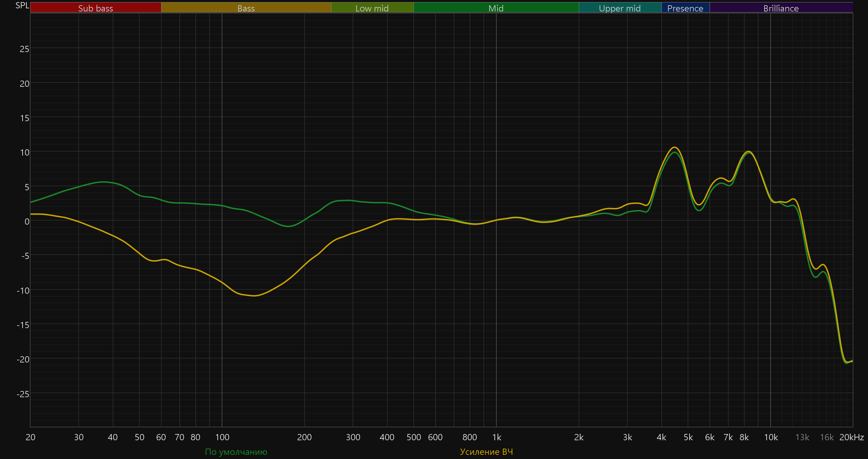Select the Presence band header
This screenshot has height=459, width=868.
point(685,8)
